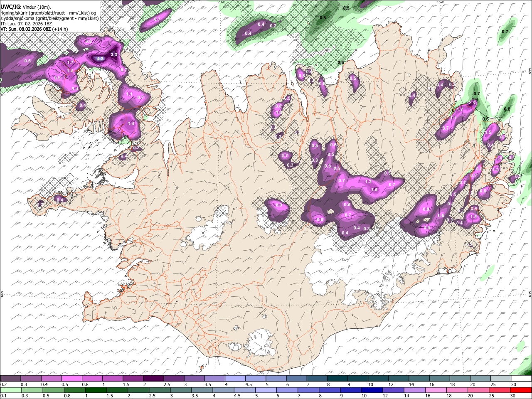
Task: Click the 'VT: Sun. 08.02.2026 08Z (+14 h)' text
Action: [x=34, y=29]
